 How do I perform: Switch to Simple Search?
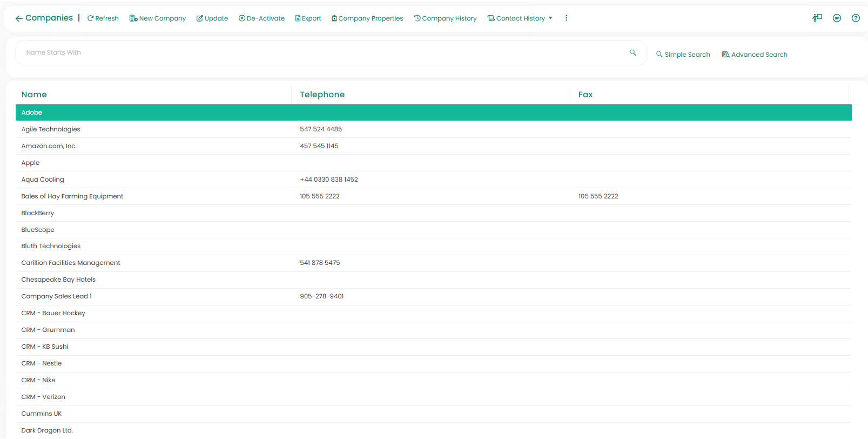[683, 55]
